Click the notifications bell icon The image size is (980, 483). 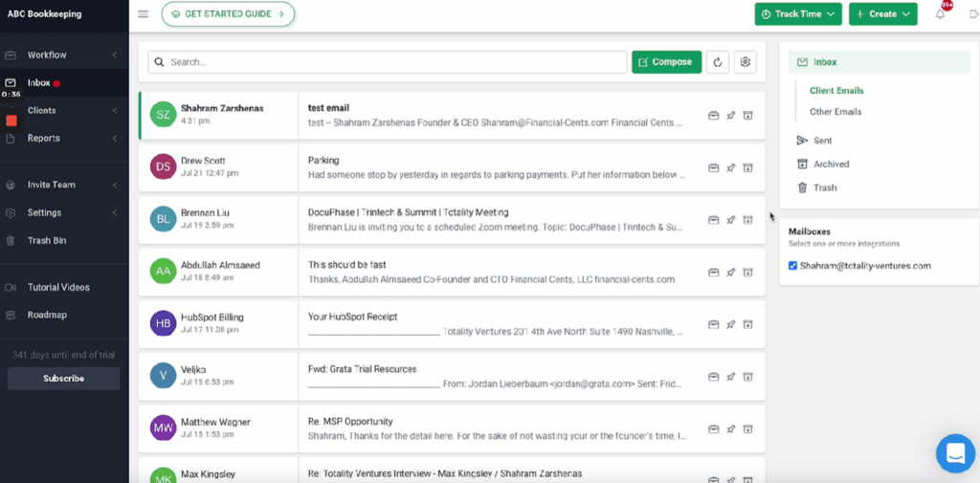(x=940, y=14)
